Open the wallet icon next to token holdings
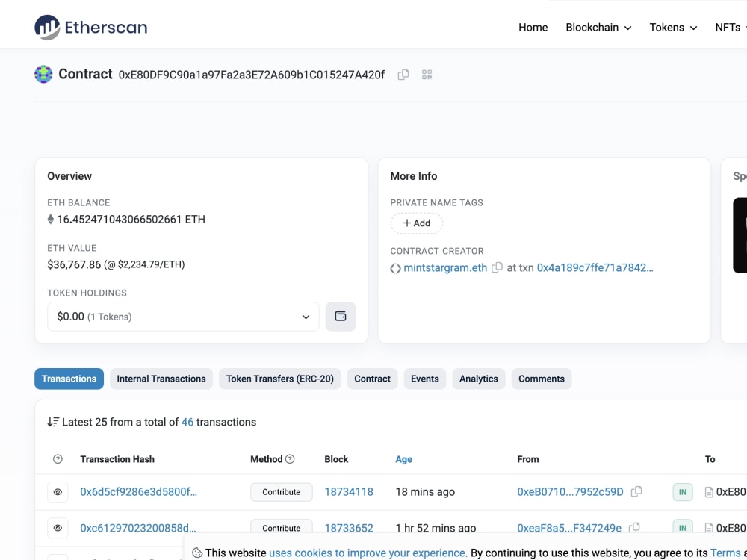 pos(341,316)
